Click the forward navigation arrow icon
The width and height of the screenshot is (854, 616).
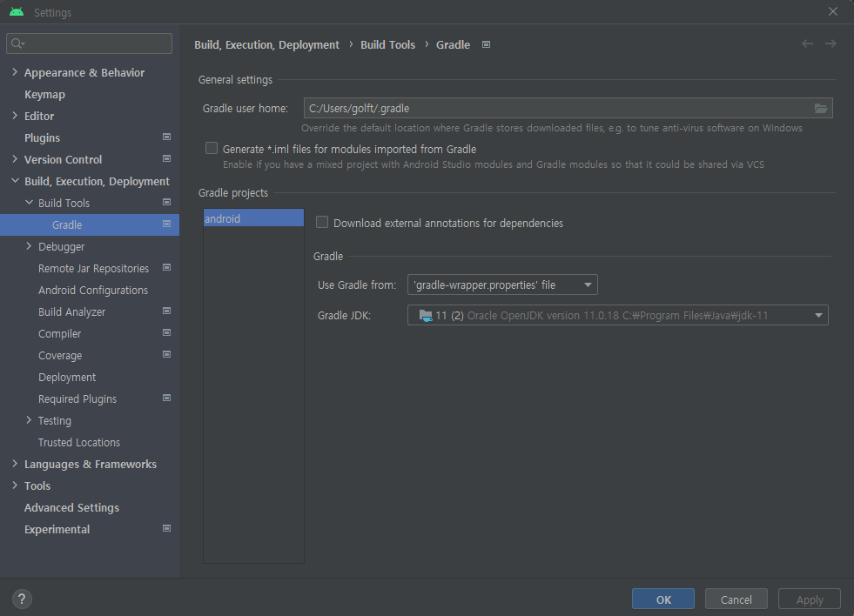[x=830, y=44]
